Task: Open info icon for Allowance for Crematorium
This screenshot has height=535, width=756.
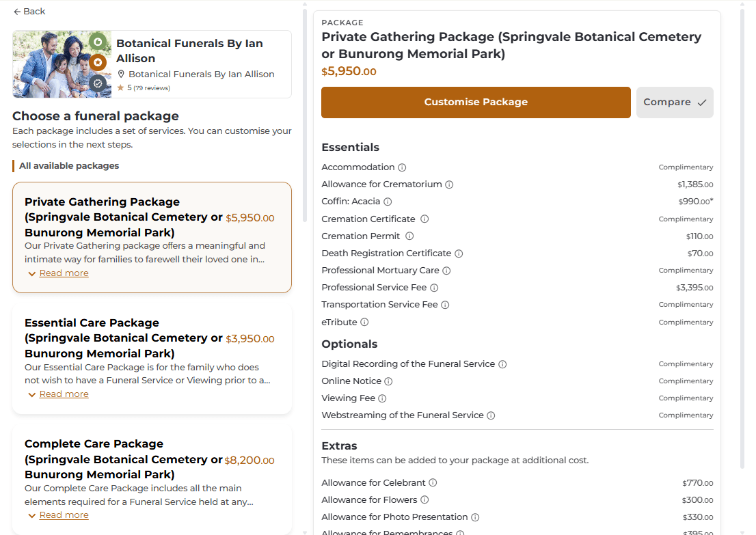Action: click(x=449, y=184)
